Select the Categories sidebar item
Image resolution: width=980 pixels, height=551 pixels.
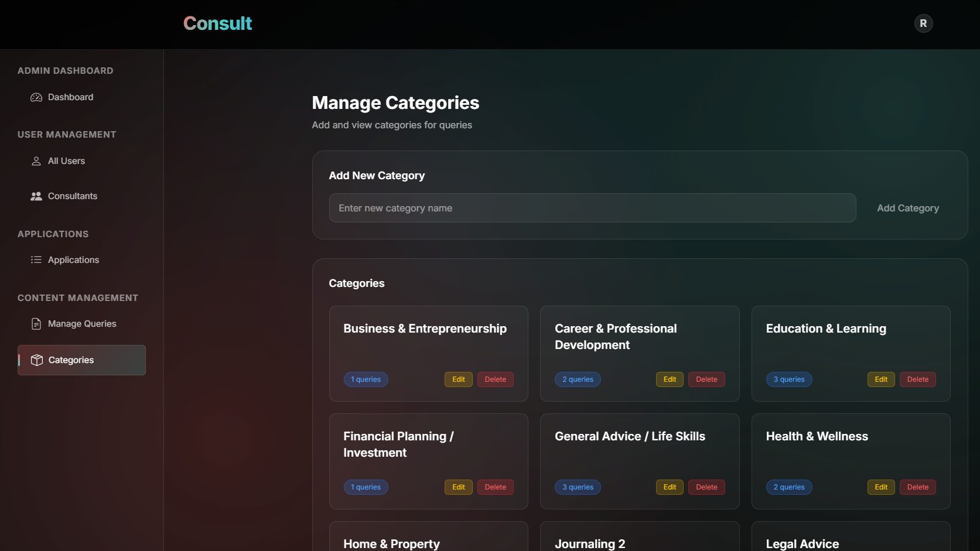(x=81, y=360)
